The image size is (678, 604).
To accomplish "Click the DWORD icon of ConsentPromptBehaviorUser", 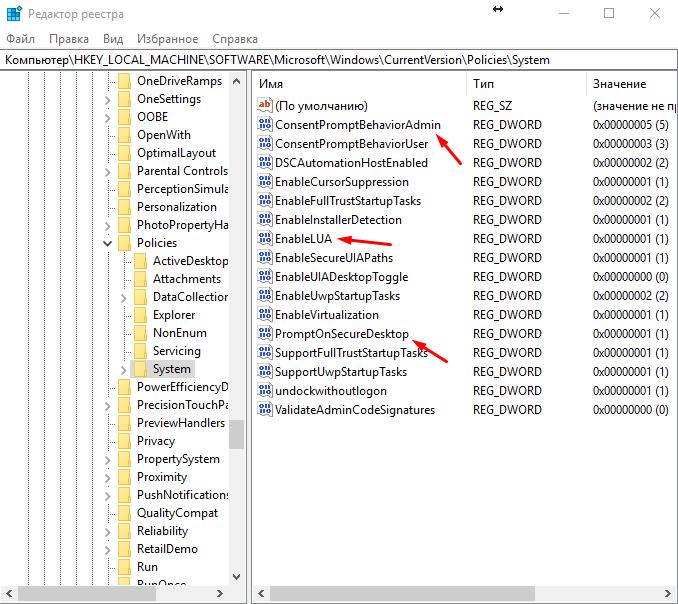I will (x=265, y=144).
